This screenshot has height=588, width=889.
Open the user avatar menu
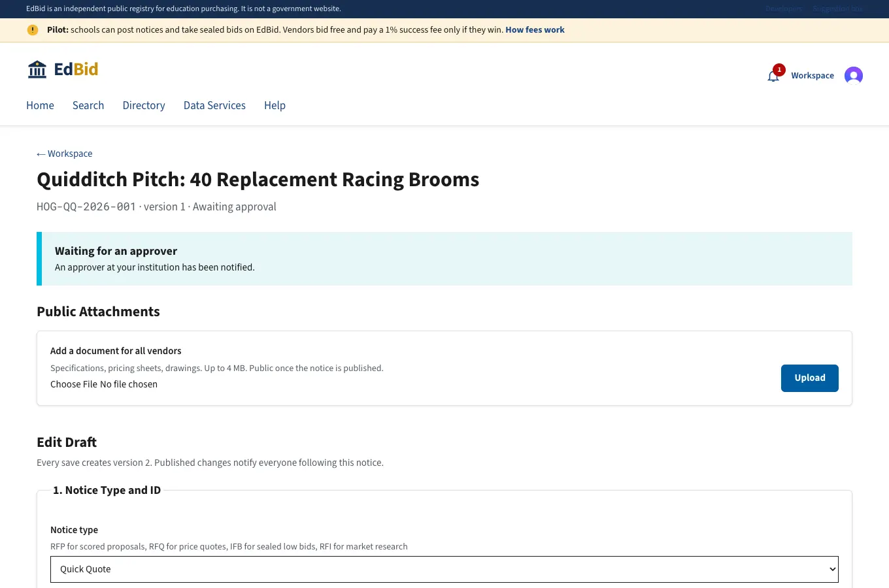click(x=854, y=76)
